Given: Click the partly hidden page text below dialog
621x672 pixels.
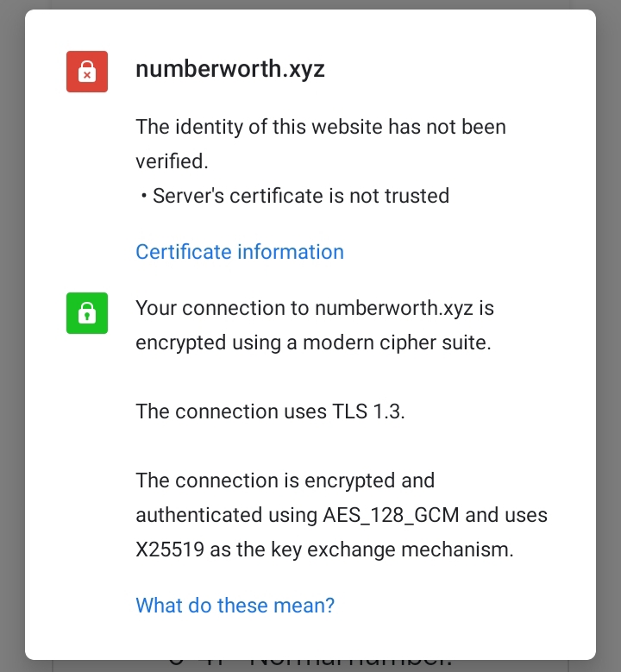Looking at the screenshot, I should [310, 666].
